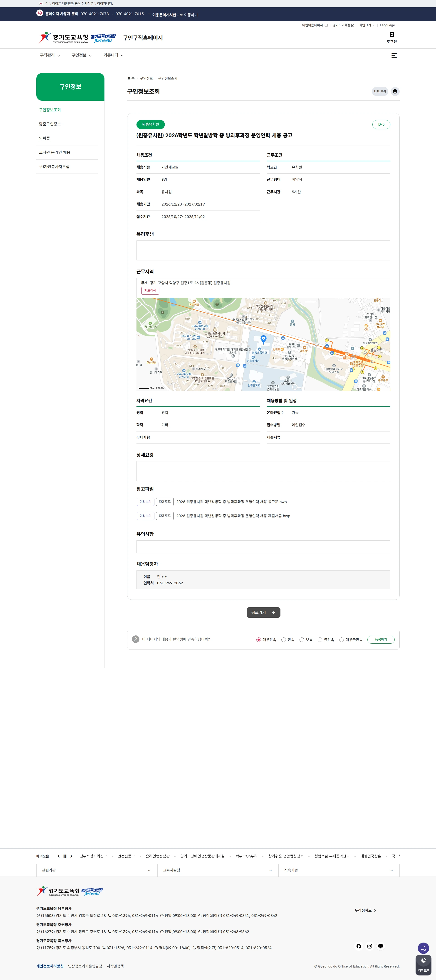
Task: Print the page with printer icon
Action: 395,91
